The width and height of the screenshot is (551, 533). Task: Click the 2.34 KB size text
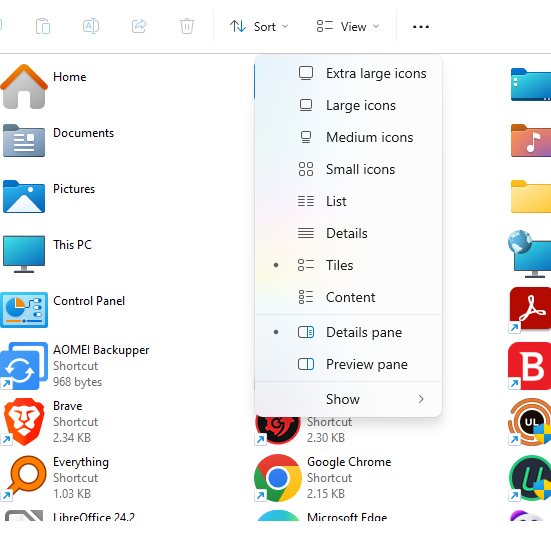point(72,438)
